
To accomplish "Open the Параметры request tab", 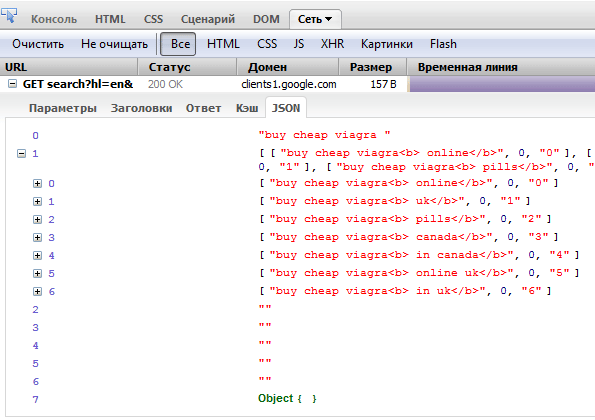I will coord(63,108).
